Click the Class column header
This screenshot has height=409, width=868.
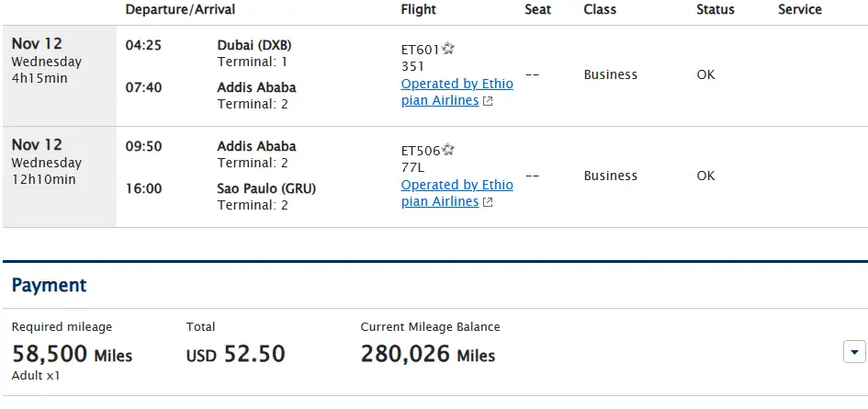pos(601,10)
